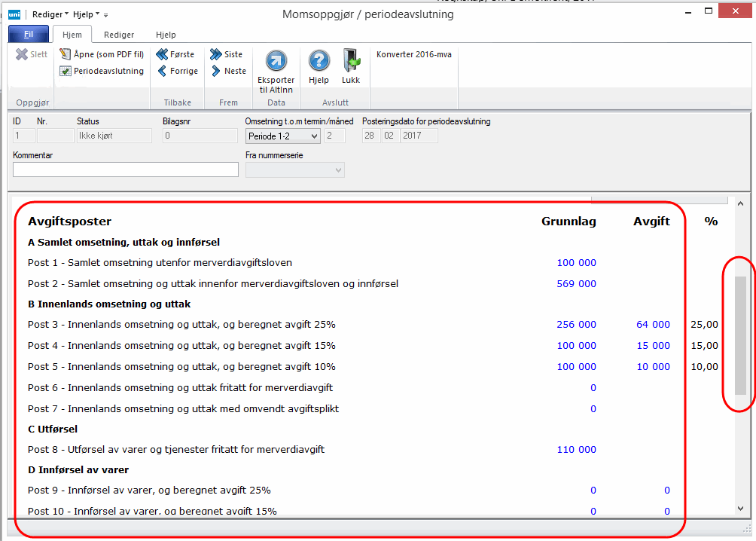
Task: Open the Rediger quick access dropdown
Action: (x=50, y=14)
